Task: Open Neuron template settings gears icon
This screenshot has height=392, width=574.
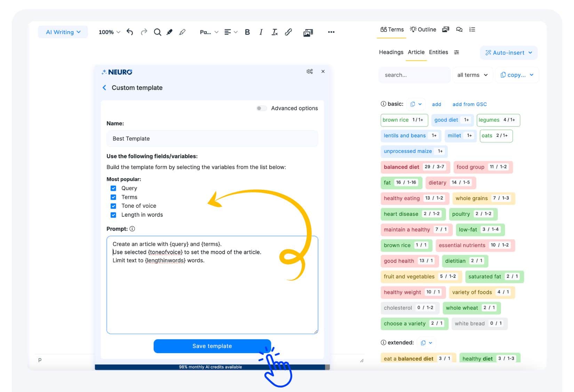Action: (x=310, y=71)
